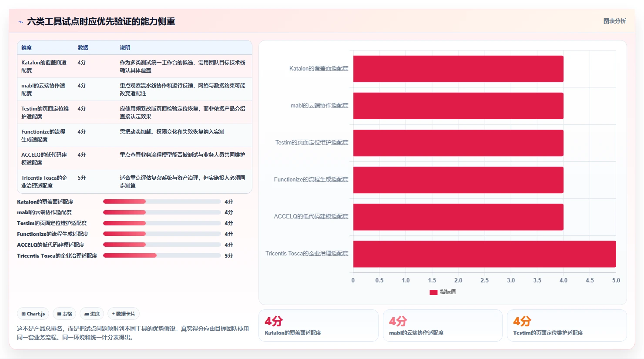Click the 5分 value beside the Tricentis Tosca progress bar
The image size is (644, 359).
229,256
